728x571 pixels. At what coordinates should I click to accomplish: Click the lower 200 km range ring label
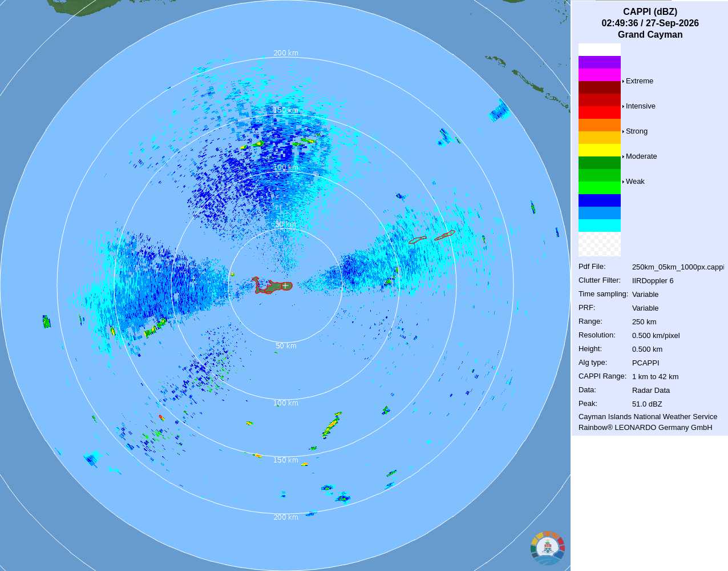coord(286,517)
